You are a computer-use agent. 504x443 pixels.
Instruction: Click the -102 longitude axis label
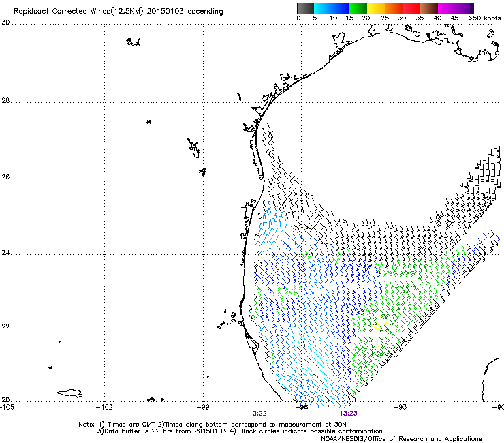(x=104, y=407)
